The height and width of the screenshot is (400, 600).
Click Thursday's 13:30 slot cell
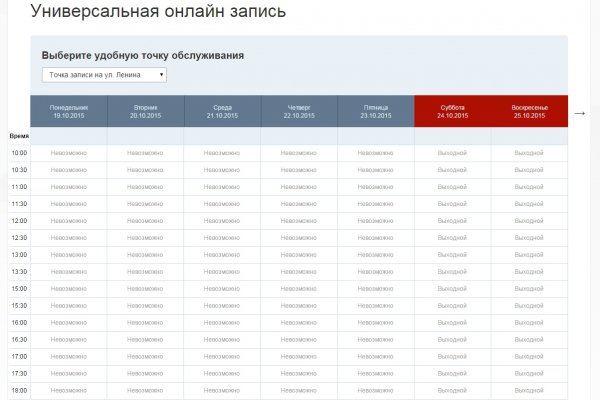click(299, 271)
